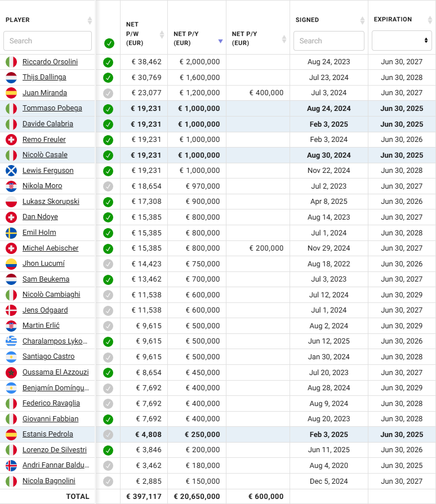Click Lewis Ferguson's Nov 22, 2024 date
The height and width of the screenshot is (504, 436).
tap(328, 171)
